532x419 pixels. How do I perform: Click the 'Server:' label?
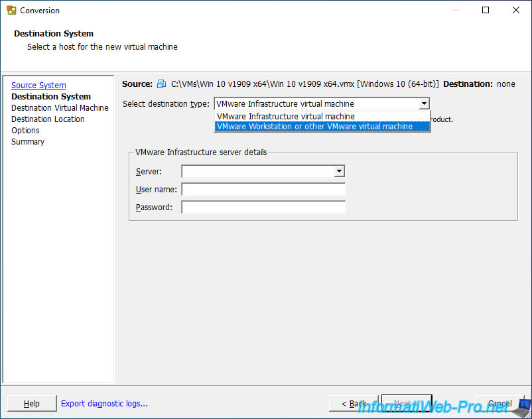149,172
